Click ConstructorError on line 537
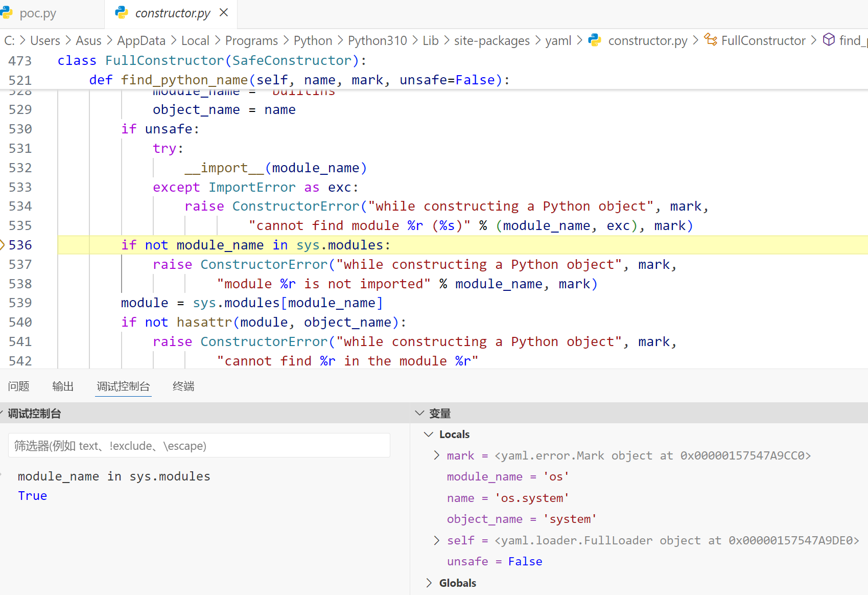 click(x=264, y=265)
